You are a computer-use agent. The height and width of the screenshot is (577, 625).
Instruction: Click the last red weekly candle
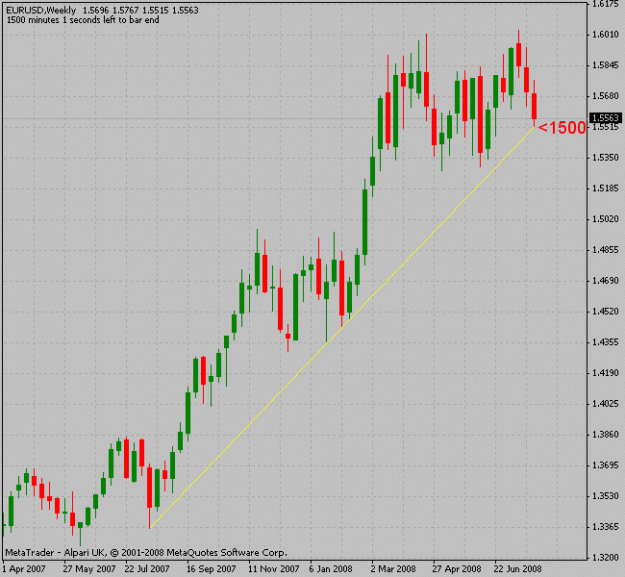(x=534, y=106)
